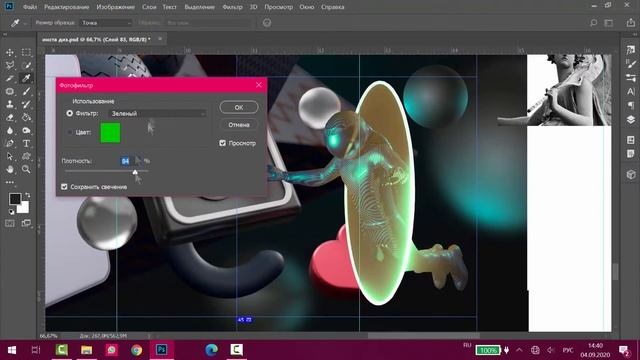Open the 3D cube panel icon
Screen dimensions: 640x360
(x=631, y=175)
